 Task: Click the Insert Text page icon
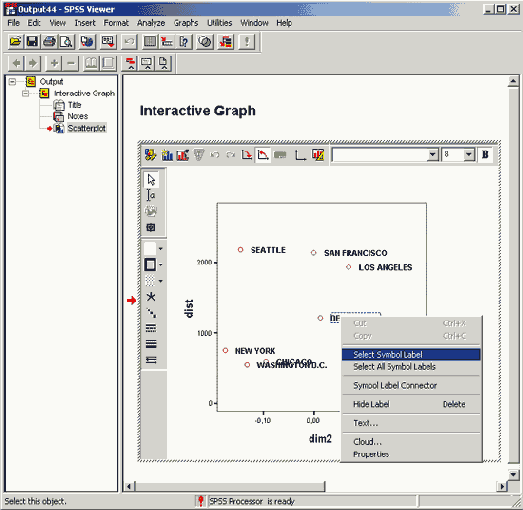(163, 63)
